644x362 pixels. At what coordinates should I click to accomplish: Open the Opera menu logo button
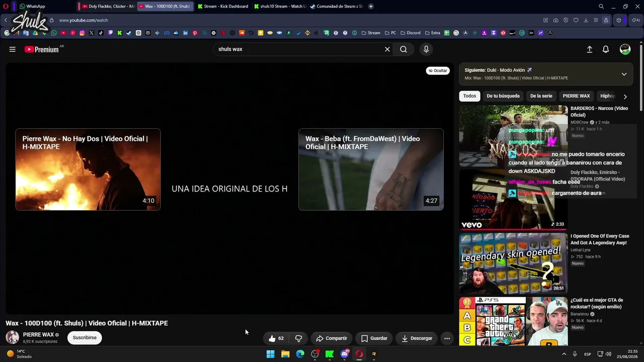tap(6, 7)
